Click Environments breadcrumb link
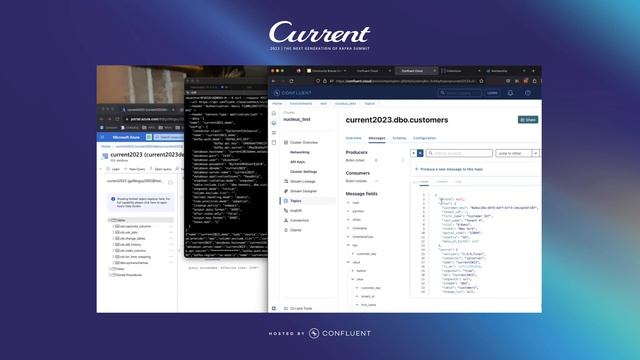The height and width of the screenshot is (360, 640). coord(301,104)
